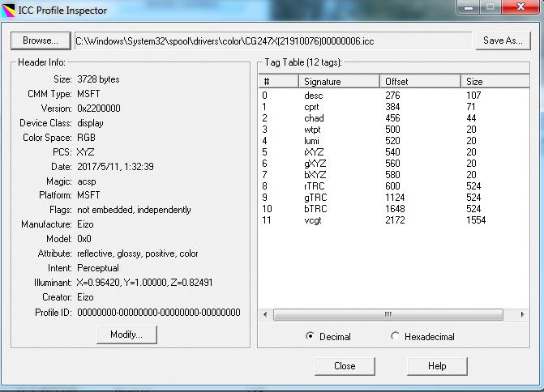This screenshot has width=544, height=392.
Task: Click the Close button at bottom
Action: (x=345, y=366)
